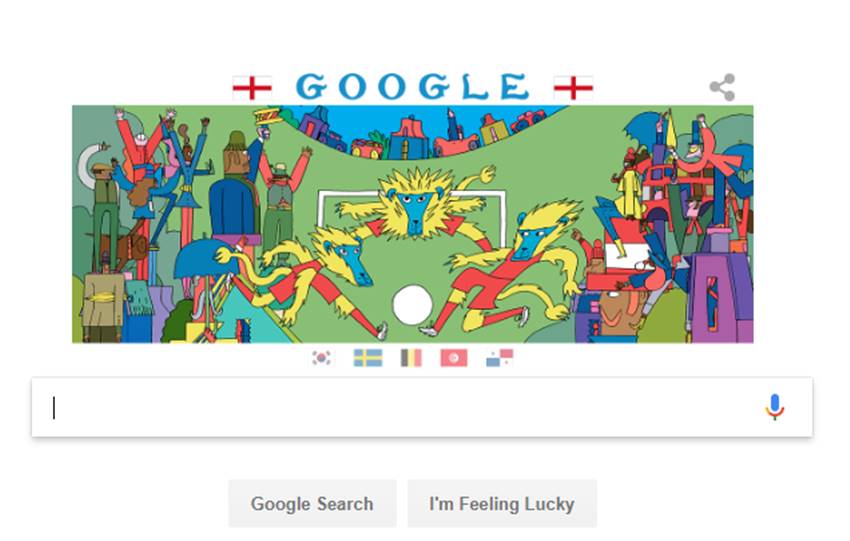Start voice search with the microphone icon
Viewport: 850px width, 541px height.
tap(775, 407)
